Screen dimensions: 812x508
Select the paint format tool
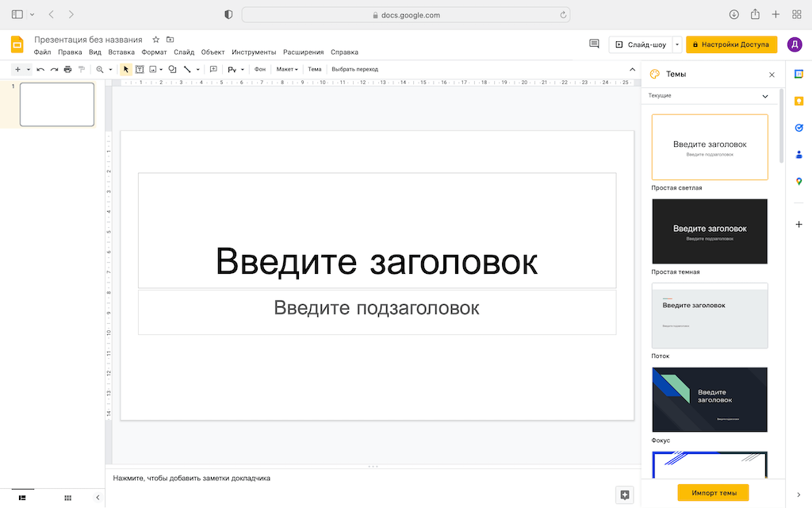click(82, 69)
